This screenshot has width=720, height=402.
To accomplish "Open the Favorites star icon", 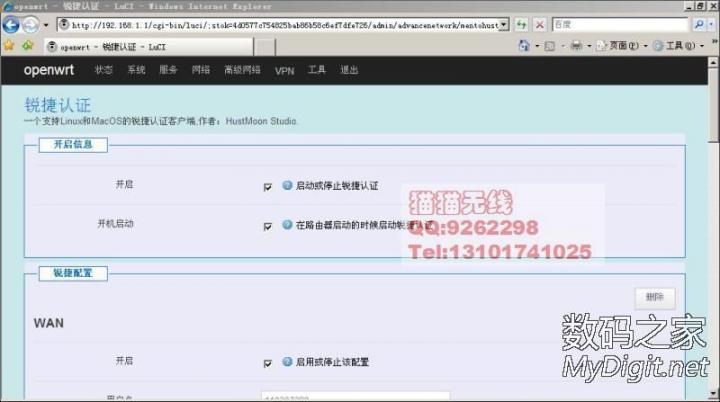I will [x=10, y=45].
